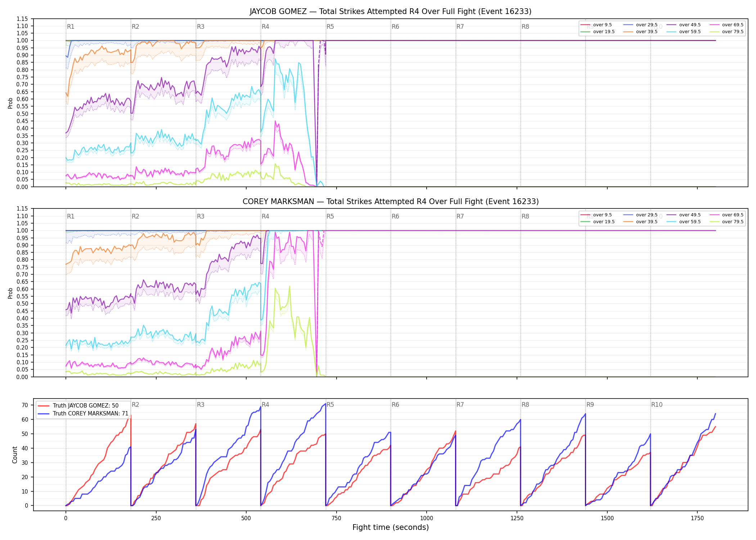
Task: Click R10 round marker in Count chart
Action: click(x=657, y=405)
